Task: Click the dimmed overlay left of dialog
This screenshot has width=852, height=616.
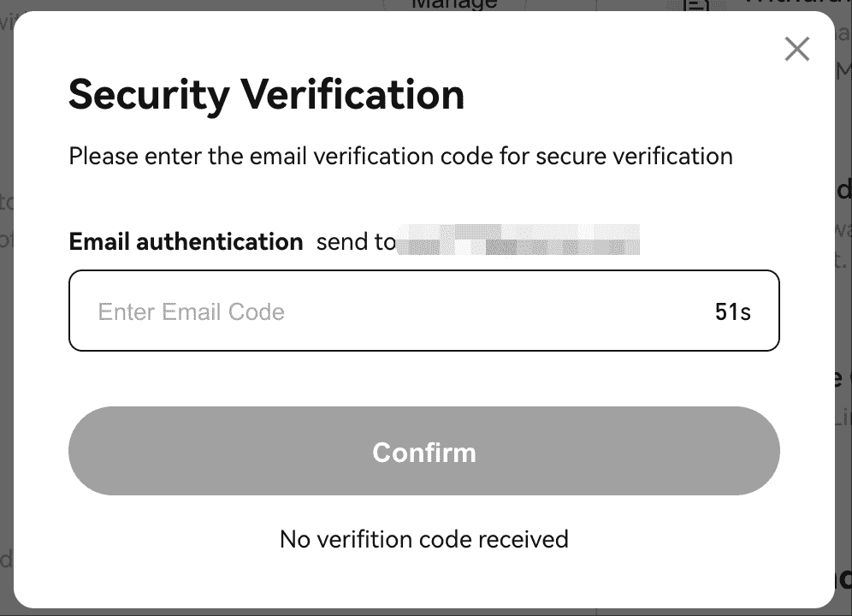Action: coord(6,342)
